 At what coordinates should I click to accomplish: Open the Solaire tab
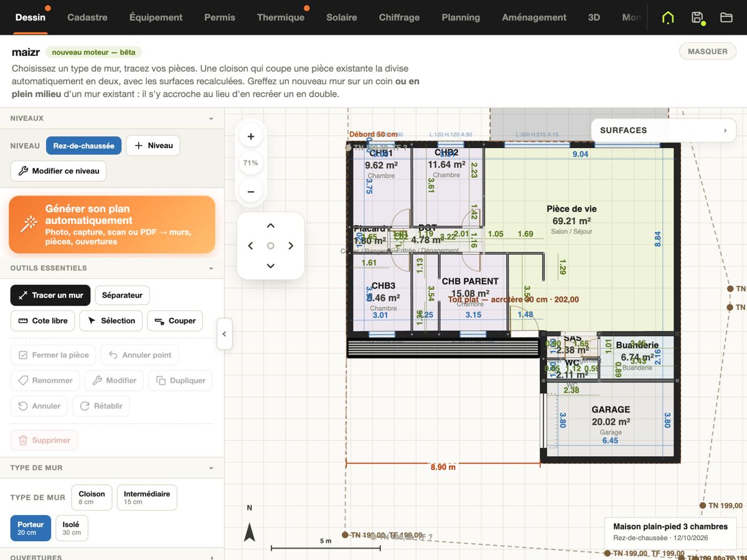click(x=342, y=17)
